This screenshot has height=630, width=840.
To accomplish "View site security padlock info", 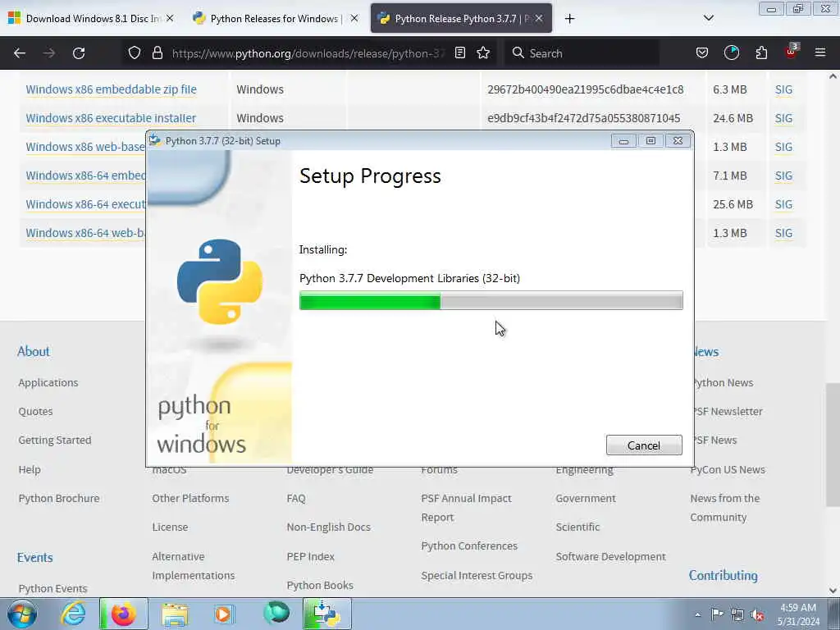I will pyautogui.click(x=157, y=52).
